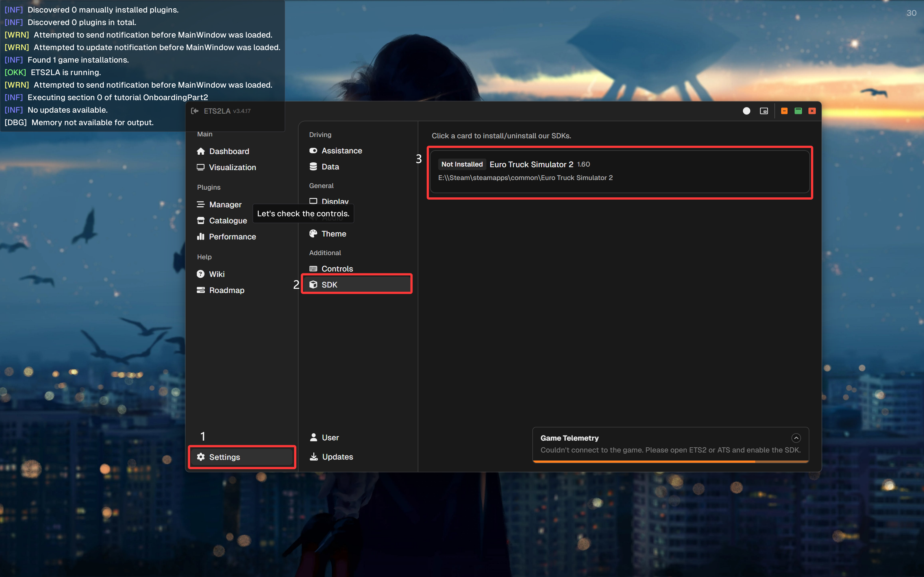Open Dashboard via its home icon

pos(201,151)
